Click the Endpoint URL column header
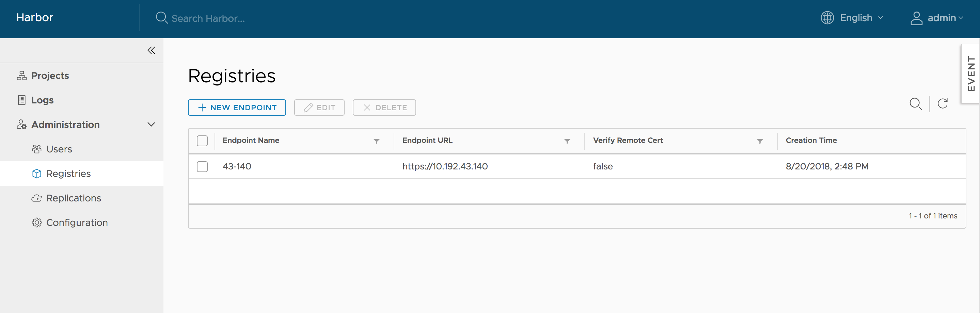The height and width of the screenshot is (313, 980). [x=427, y=140]
